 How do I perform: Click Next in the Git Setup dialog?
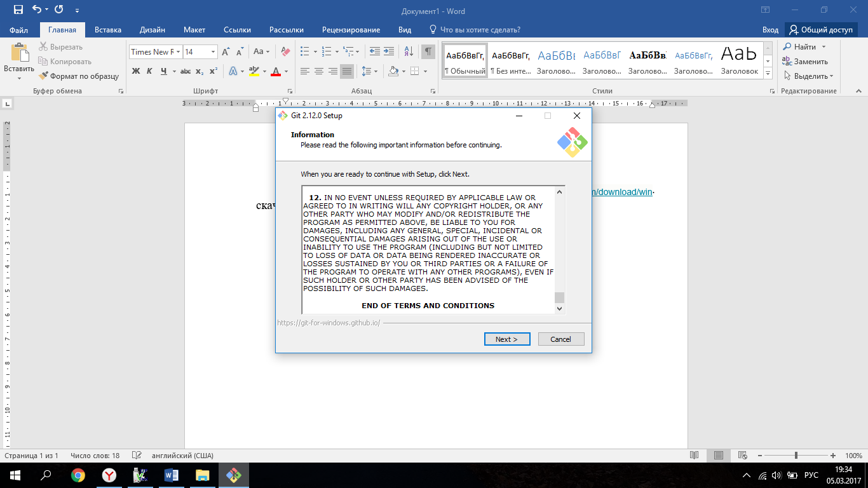click(506, 339)
